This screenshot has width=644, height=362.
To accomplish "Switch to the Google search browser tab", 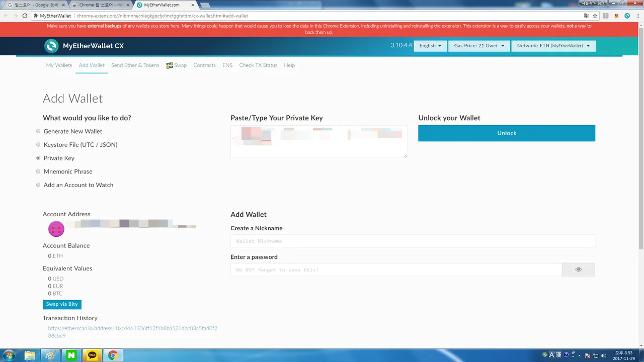I will pos(34,5).
